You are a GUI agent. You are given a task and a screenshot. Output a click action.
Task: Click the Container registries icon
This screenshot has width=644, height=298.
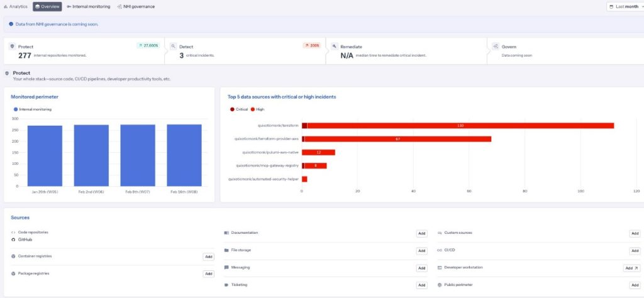(x=13, y=256)
